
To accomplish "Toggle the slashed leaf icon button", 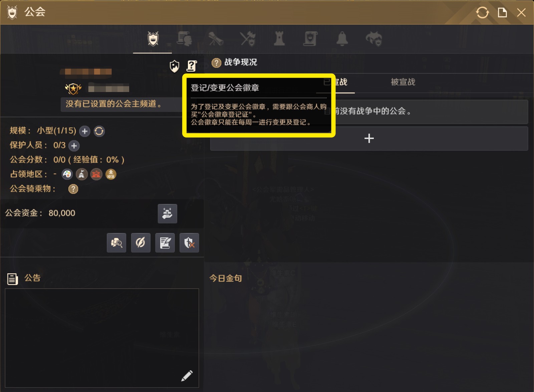I will coord(141,243).
